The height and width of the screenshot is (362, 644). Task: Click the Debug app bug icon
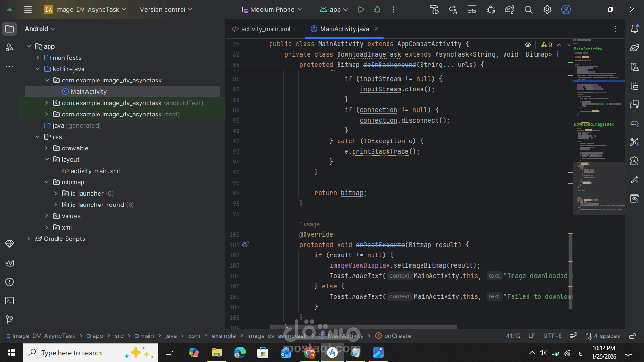(377, 9)
